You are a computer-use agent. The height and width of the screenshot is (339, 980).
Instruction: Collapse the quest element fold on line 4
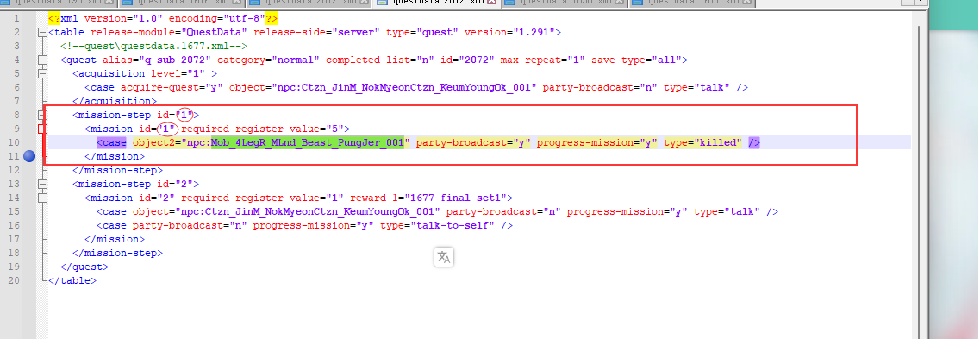(42, 60)
